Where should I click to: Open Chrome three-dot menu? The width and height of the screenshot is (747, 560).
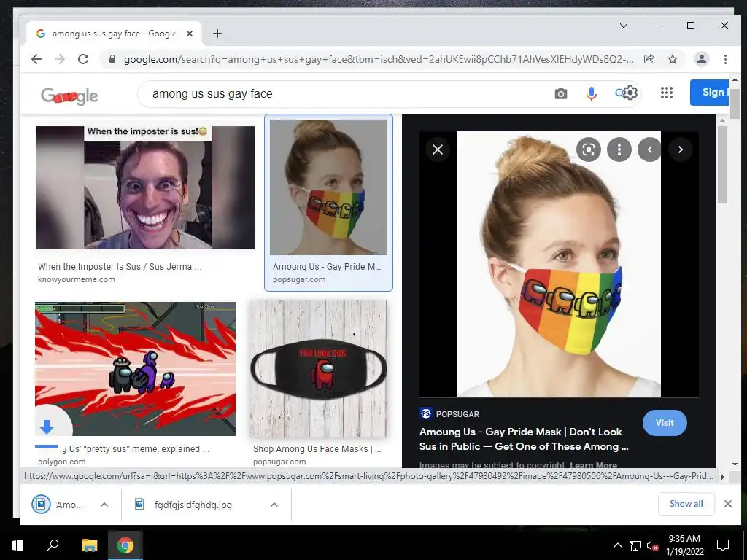725,59
